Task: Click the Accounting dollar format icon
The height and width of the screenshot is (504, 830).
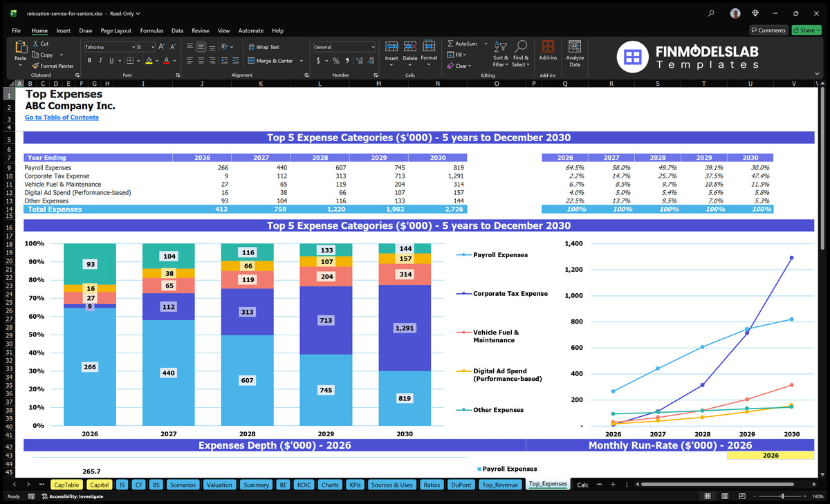Action: (x=318, y=61)
